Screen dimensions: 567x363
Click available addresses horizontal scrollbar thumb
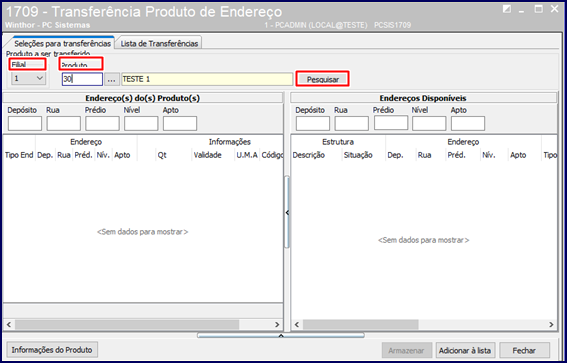[361, 325]
